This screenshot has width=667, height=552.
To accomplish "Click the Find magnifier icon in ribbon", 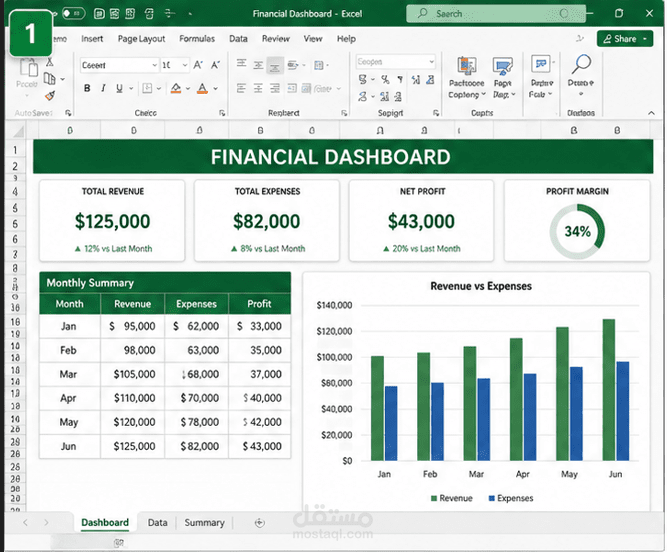I will pyautogui.click(x=581, y=64).
